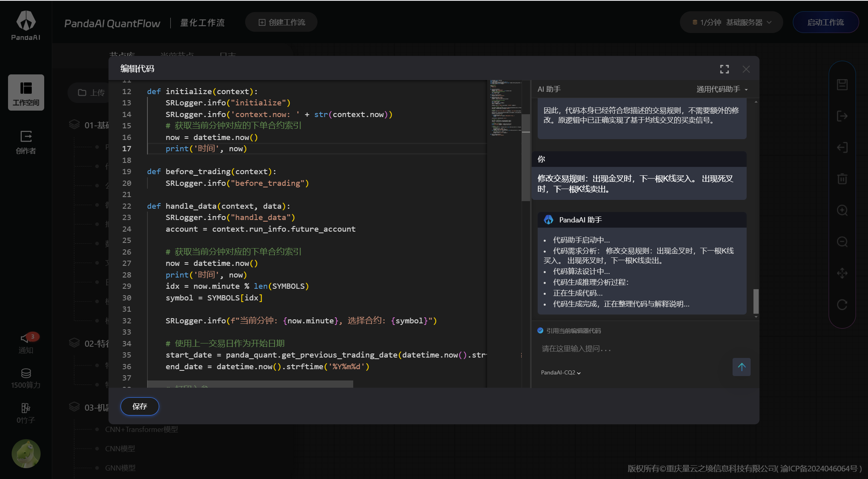Open the 0竹子 bamboo points
This screenshot has height=479, width=868.
[26, 413]
